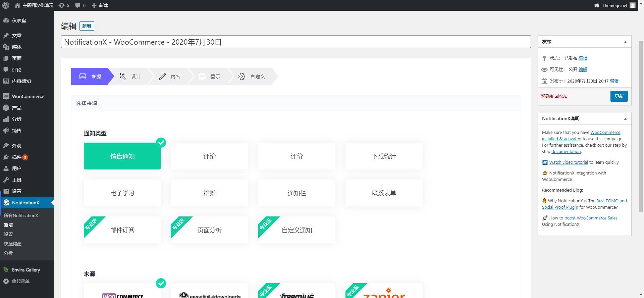Image resolution: width=644 pixels, height=298 pixels.
Task: Click the notification title input field
Action: tap(296, 42)
